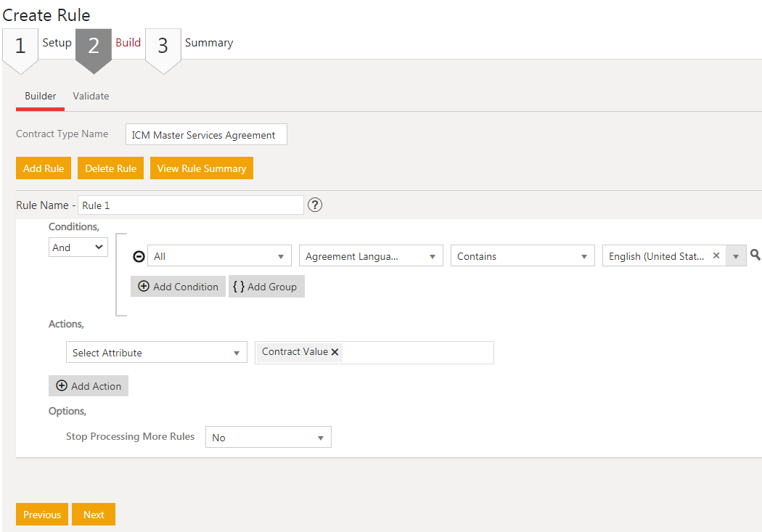Open the Agreement Language attribute dropdown
Viewport: 762px width, 532px height.
(x=371, y=256)
